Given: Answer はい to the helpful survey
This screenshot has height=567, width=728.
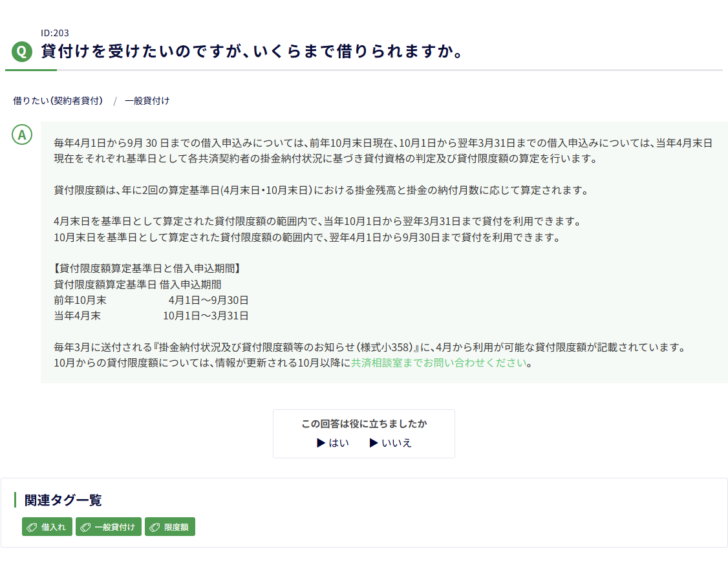Looking at the screenshot, I should [x=333, y=443].
